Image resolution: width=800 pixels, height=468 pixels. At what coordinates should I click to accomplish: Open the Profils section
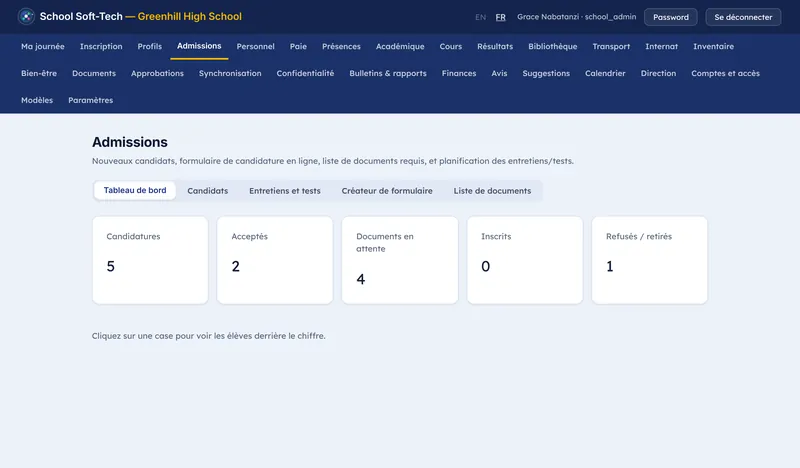coord(149,46)
